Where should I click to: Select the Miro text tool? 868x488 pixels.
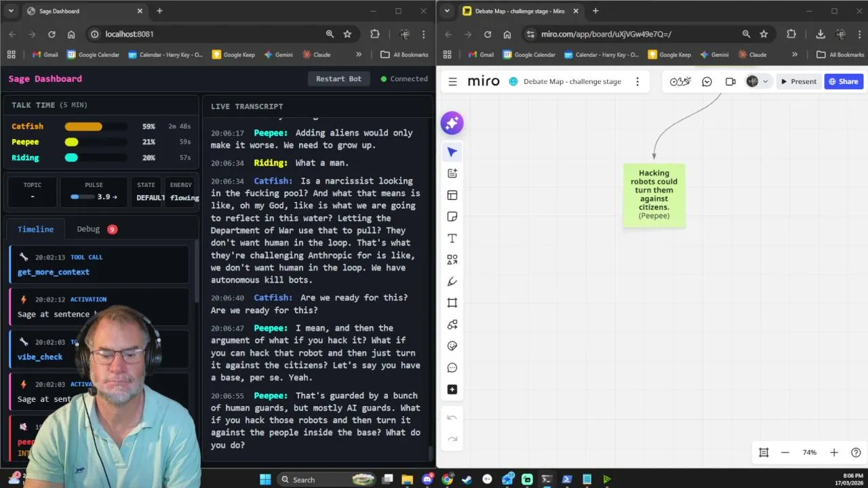tap(452, 239)
